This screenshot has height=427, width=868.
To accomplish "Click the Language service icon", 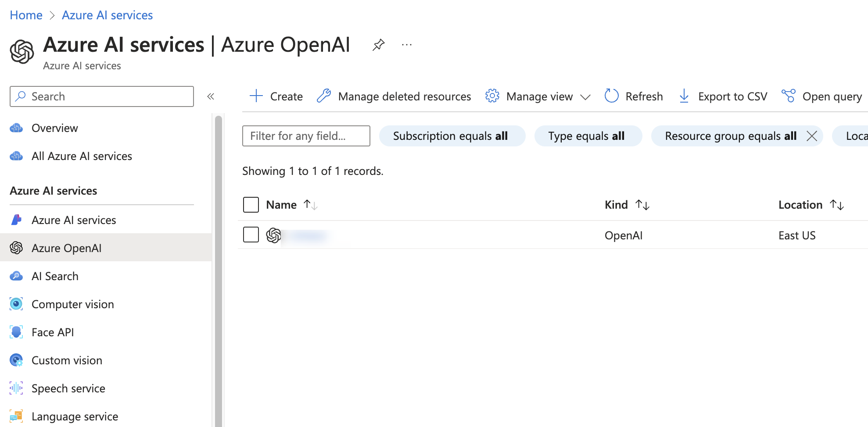I will (16, 416).
